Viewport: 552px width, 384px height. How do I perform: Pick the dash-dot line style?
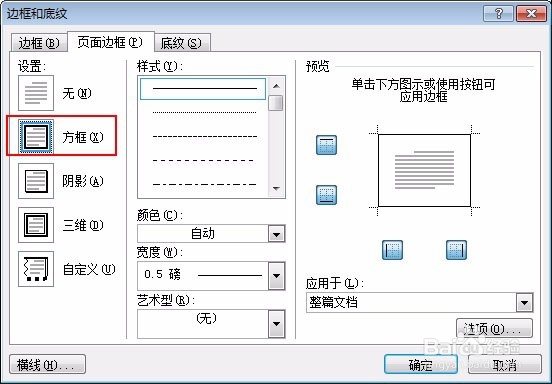pyautogui.click(x=204, y=184)
